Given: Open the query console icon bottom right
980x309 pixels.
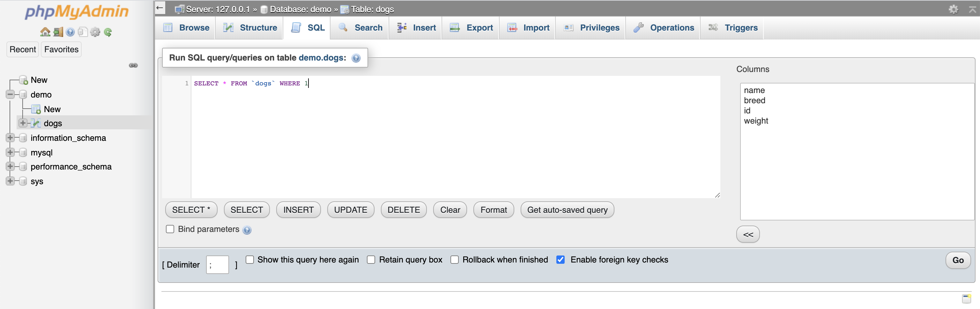Looking at the screenshot, I should (x=966, y=299).
